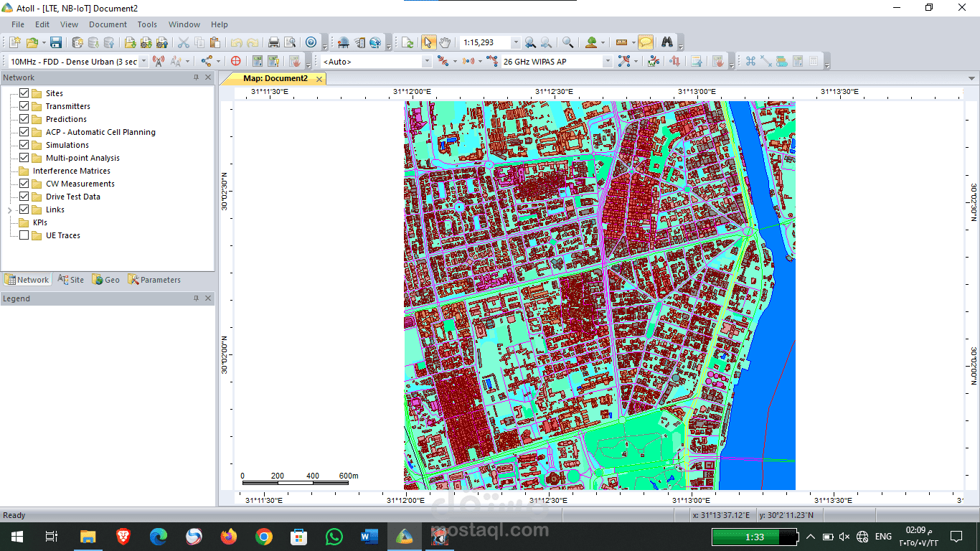Click the Zoom Out magnifier icon
980x551 pixels.
pyautogui.click(x=546, y=42)
